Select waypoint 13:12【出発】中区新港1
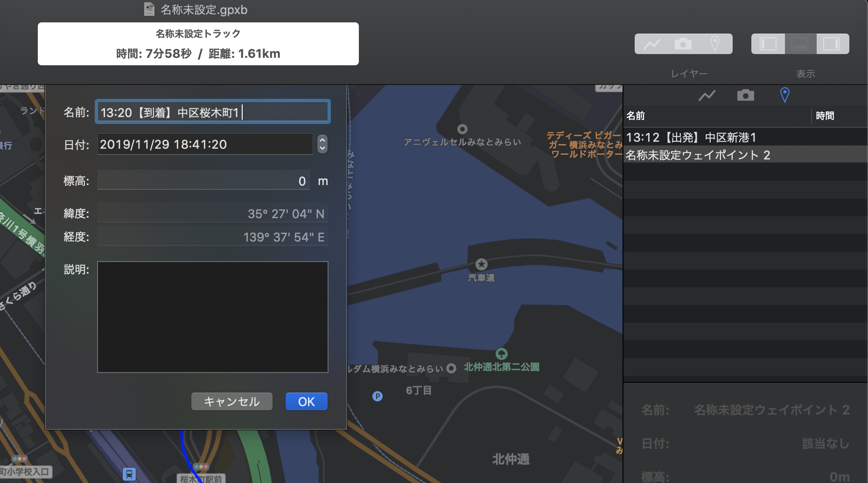This screenshot has height=483, width=868. point(745,137)
